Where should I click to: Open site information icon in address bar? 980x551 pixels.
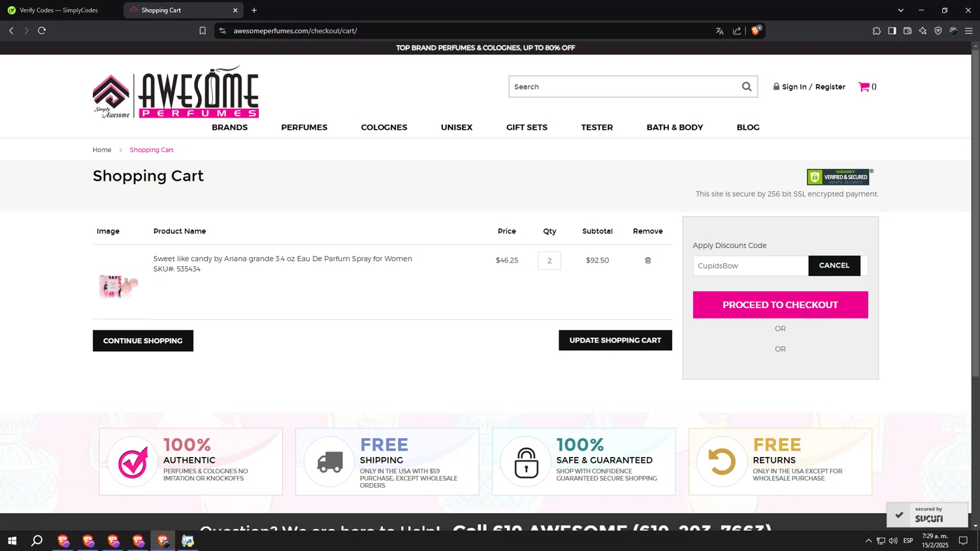[223, 31]
